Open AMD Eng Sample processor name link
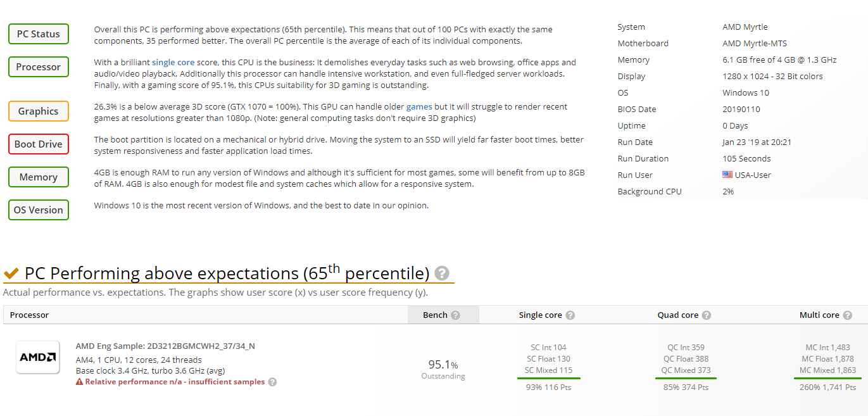The width and height of the screenshot is (868, 416). [165, 346]
